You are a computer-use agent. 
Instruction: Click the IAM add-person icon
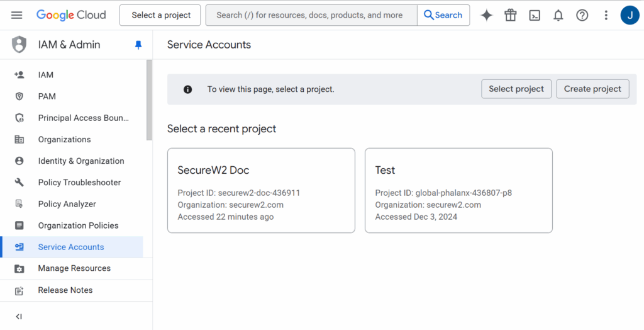[19, 75]
